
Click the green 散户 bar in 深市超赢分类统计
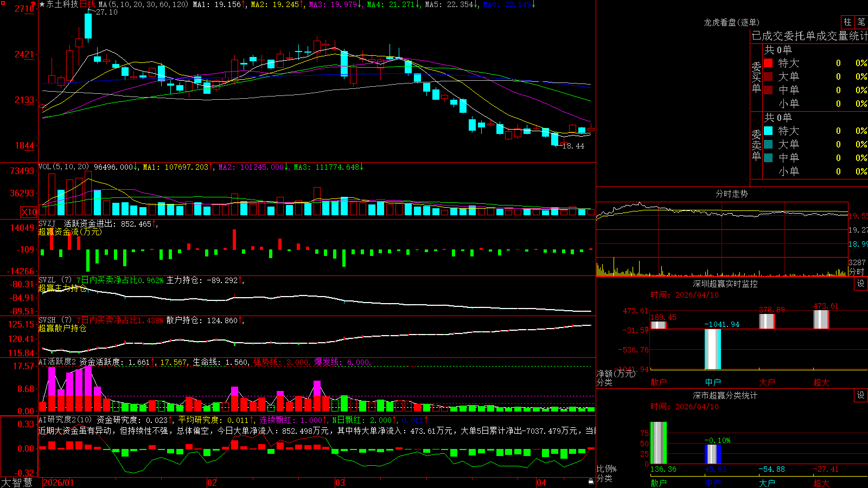pyautogui.click(x=659, y=442)
